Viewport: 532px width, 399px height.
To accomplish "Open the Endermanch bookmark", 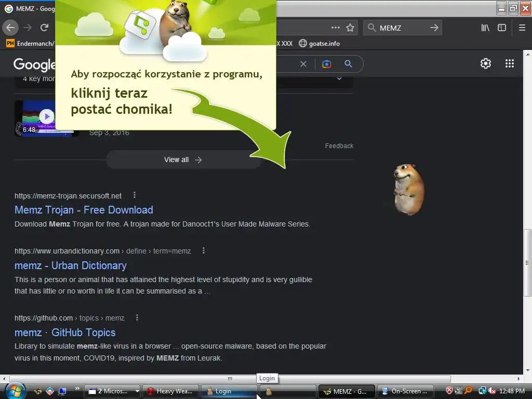I will (30, 44).
